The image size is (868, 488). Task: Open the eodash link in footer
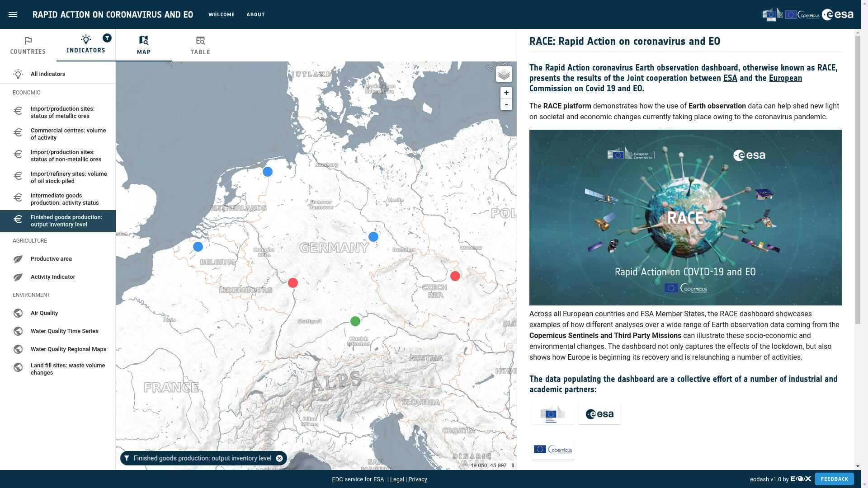coord(759,479)
